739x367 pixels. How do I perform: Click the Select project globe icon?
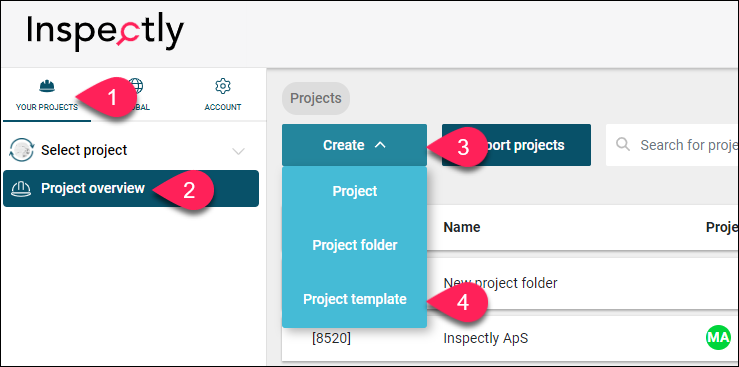[21, 150]
